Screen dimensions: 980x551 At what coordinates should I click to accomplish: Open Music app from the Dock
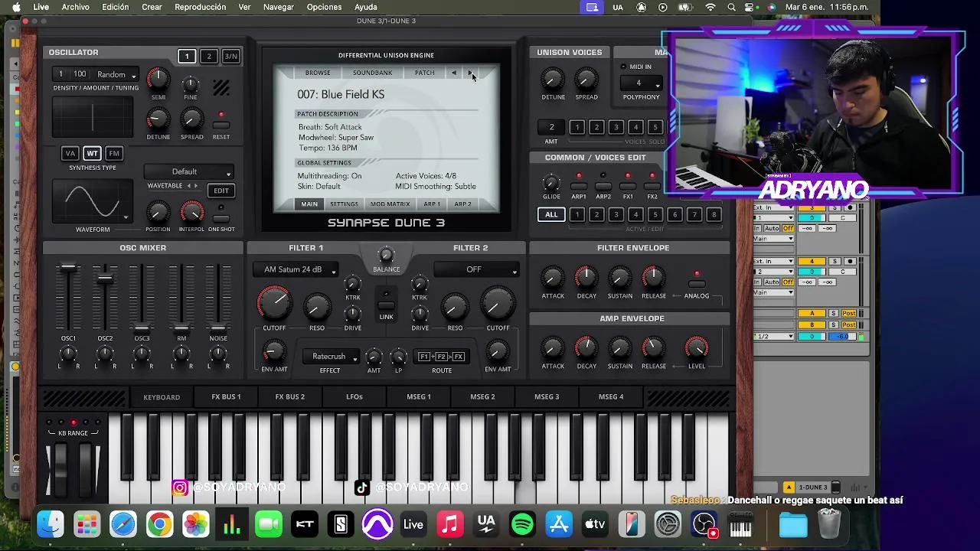pos(450,525)
